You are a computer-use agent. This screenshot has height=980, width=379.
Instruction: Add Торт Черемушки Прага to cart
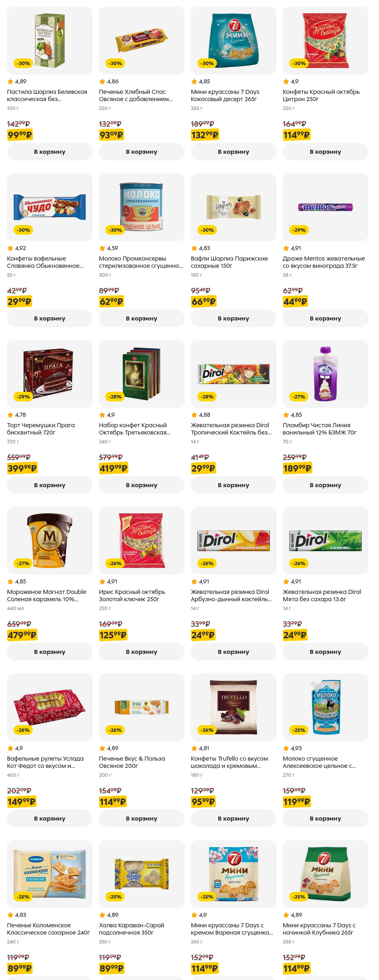click(49, 485)
